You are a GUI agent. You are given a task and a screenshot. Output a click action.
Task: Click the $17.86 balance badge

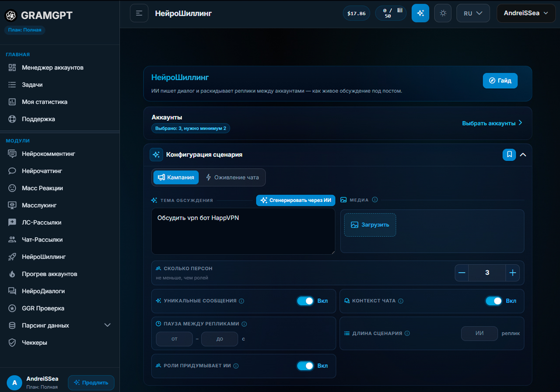coord(357,13)
